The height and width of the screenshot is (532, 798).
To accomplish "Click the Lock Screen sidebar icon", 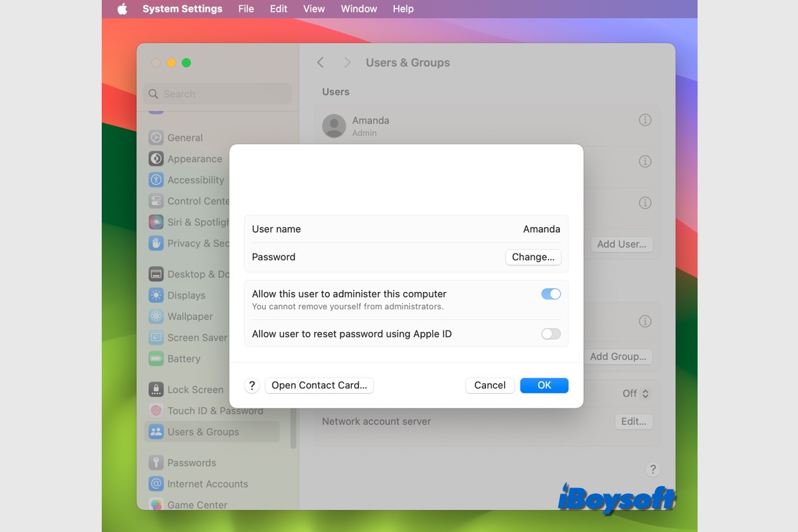I will [156, 390].
